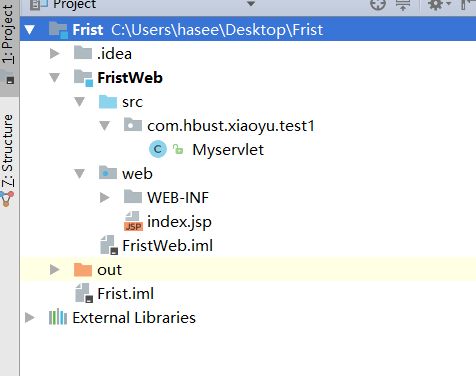The height and width of the screenshot is (376, 476).
Task: Click the External Libraries icon
Action: 58,317
